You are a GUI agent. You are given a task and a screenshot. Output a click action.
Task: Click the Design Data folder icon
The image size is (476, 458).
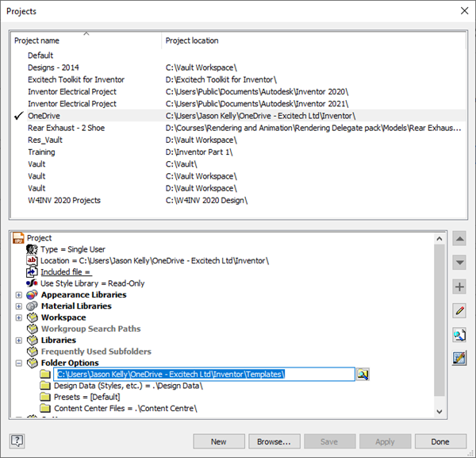pyautogui.click(x=45, y=386)
